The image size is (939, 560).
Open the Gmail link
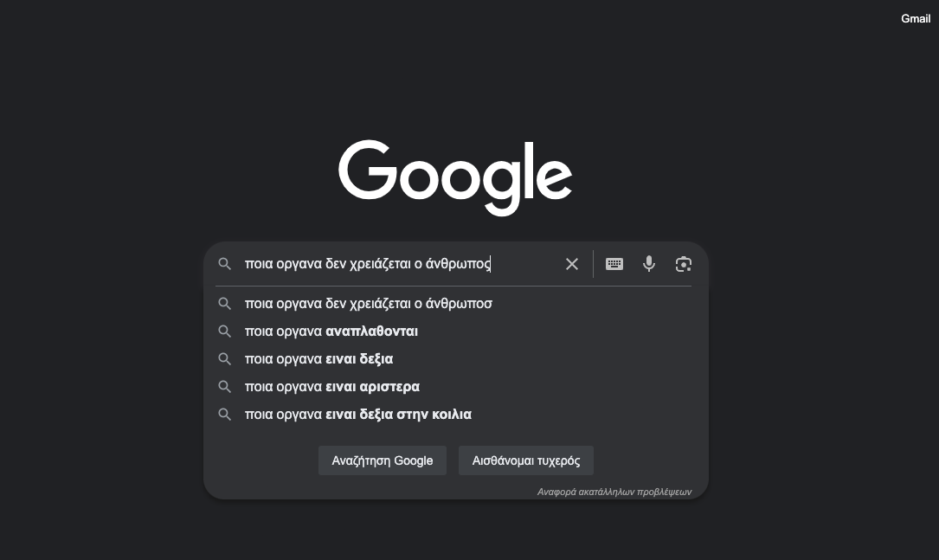coord(916,18)
